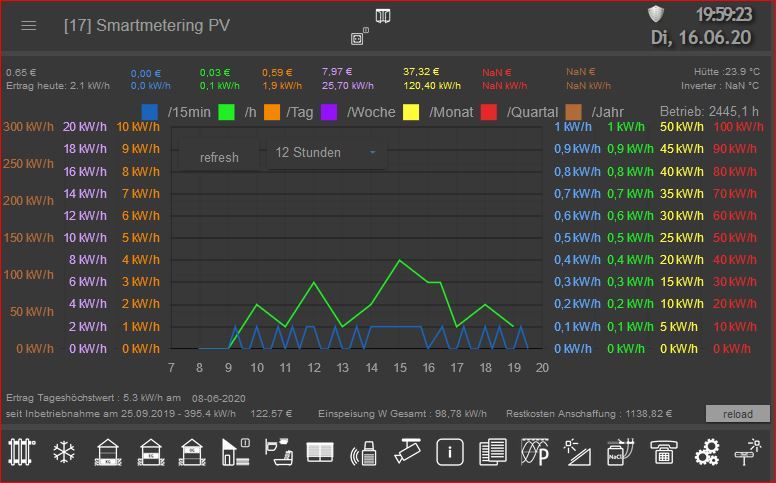This screenshot has height=483, width=776.
Task: Click the /Quartal legend label
Action: click(x=532, y=112)
